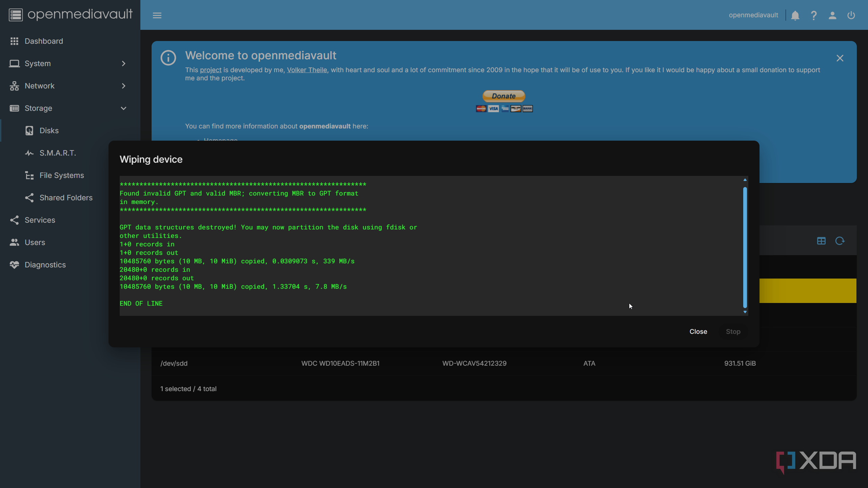The width and height of the screenshot is (868, 488).
Task: Click the openmediavault username label
Action: point(753,15)
